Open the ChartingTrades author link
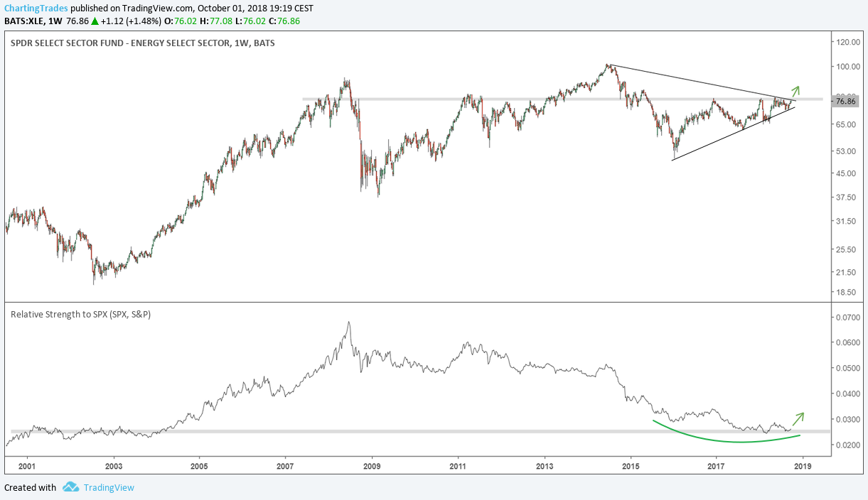The height and width of the screenshot is (500, 868). point(36,8)
